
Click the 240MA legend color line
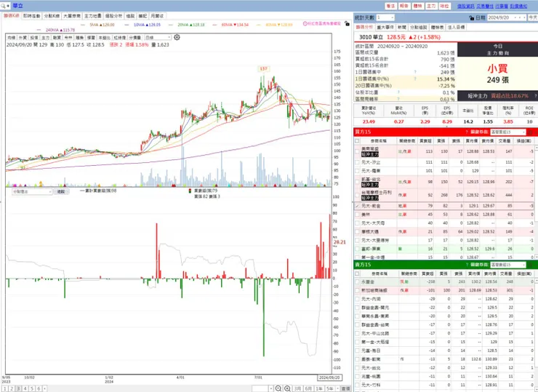[39, 31]
